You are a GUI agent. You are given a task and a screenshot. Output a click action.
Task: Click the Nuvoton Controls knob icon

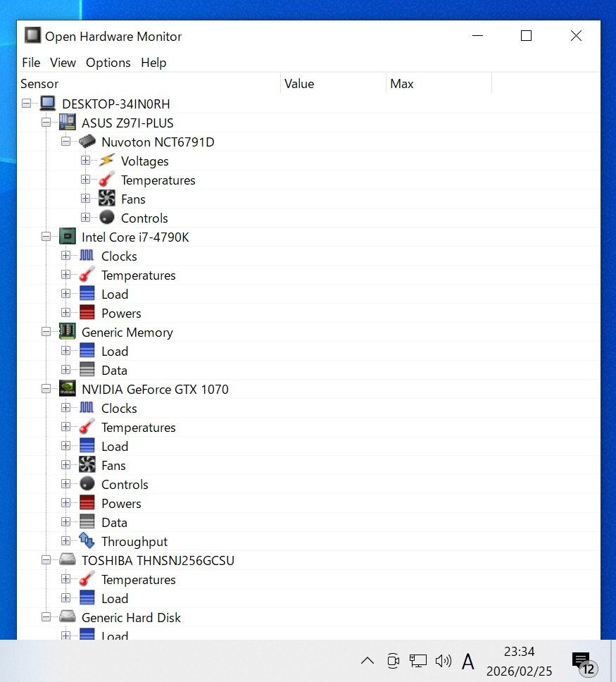coord(106,217)
